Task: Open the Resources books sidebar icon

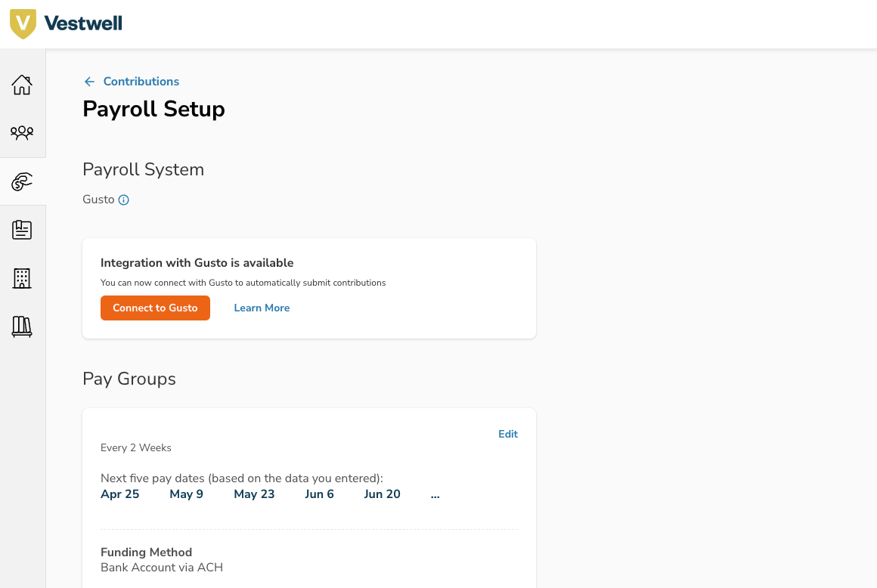Action: [x=22, y=326]
